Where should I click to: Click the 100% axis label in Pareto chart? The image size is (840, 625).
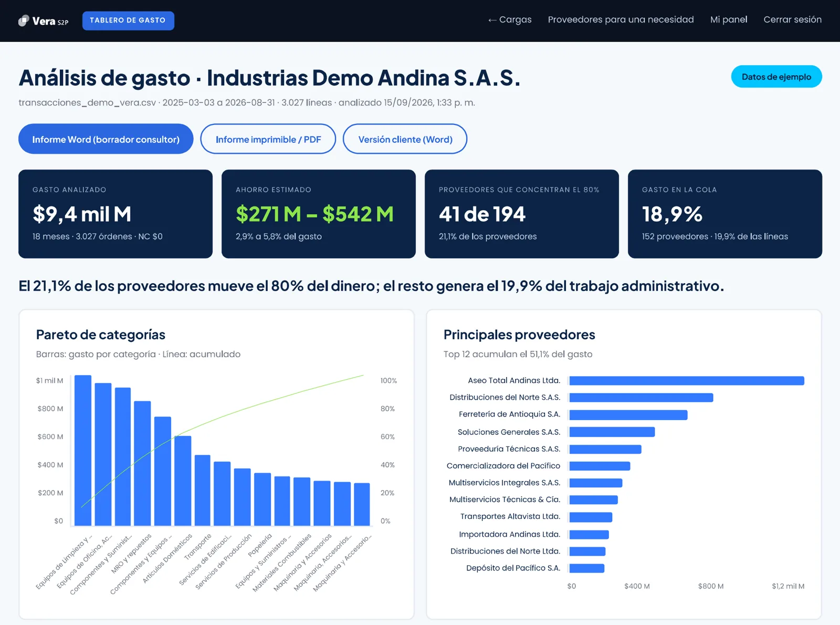388,381
